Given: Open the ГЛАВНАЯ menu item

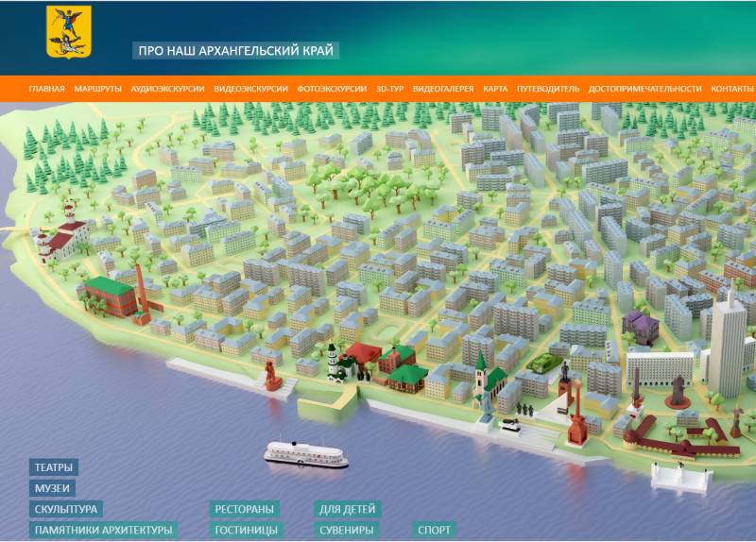Looking at the screenshot, I should [46, 89].
